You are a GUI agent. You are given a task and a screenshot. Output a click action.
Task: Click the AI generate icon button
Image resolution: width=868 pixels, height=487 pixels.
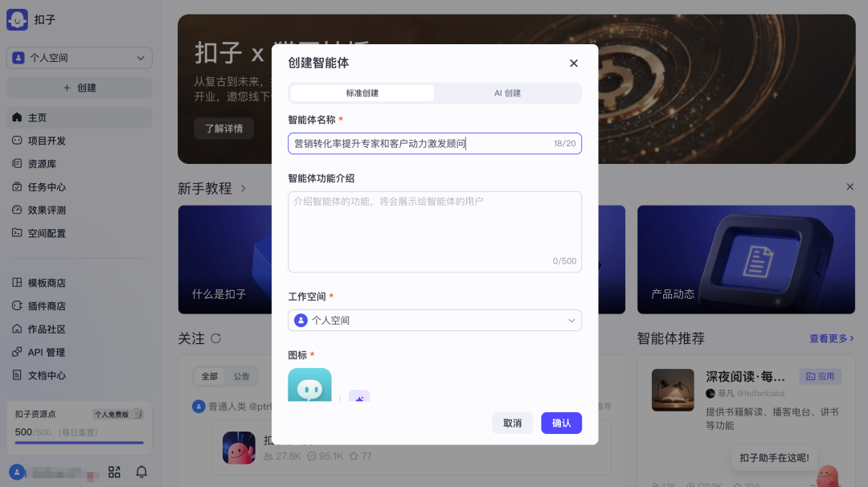pos(359,397)
